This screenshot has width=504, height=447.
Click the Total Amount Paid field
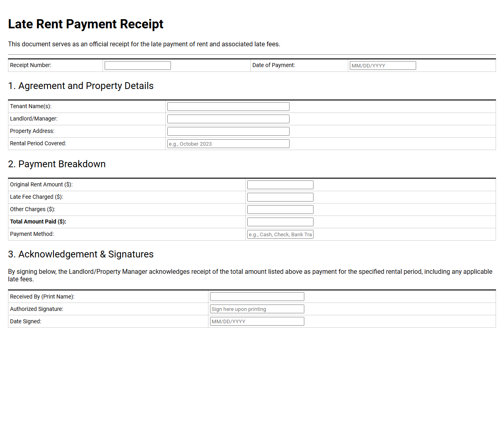coord(280,222)
